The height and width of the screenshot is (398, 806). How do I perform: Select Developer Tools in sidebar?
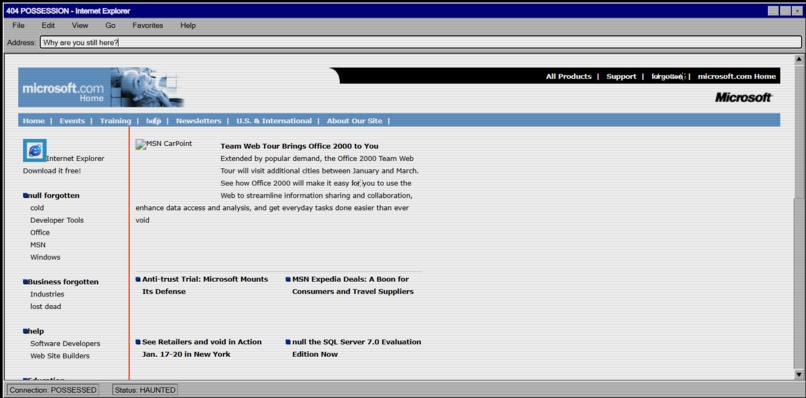tap(57, 220)
